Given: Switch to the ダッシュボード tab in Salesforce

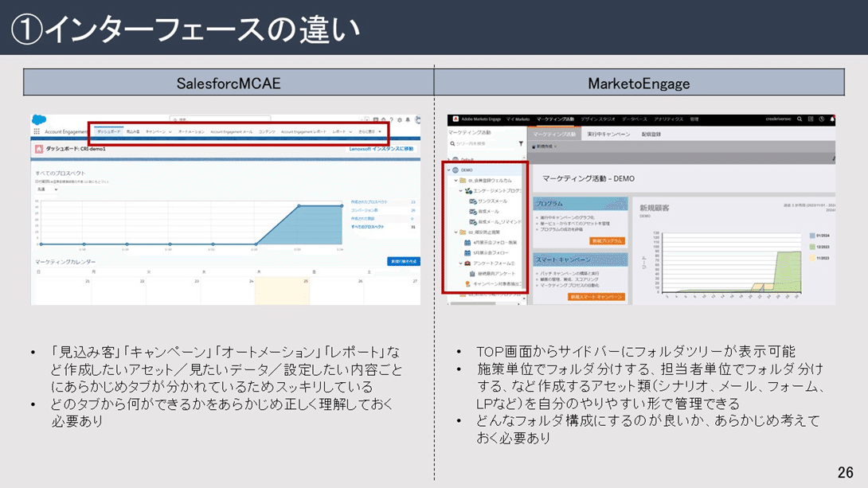Looking at the screenshot, I should 109,131.
